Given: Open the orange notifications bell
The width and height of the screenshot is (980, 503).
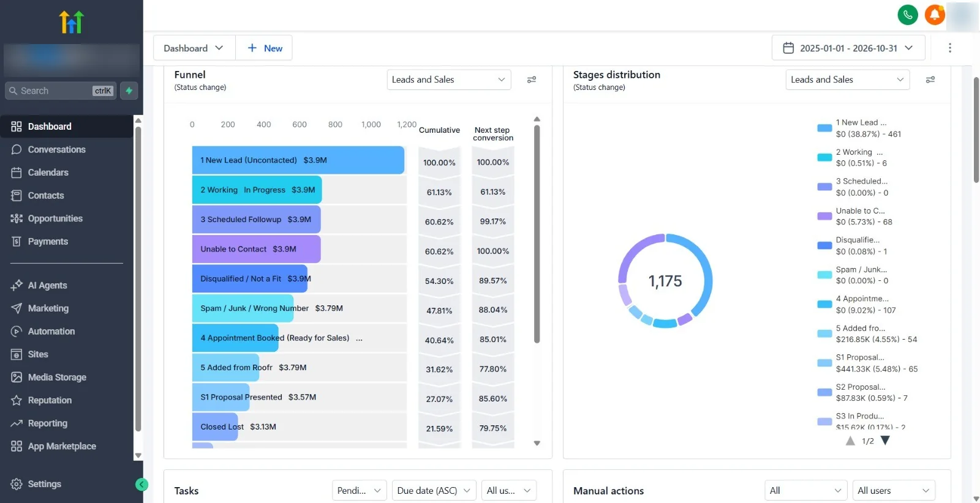Looking at the screenshot, I should 935,15.
